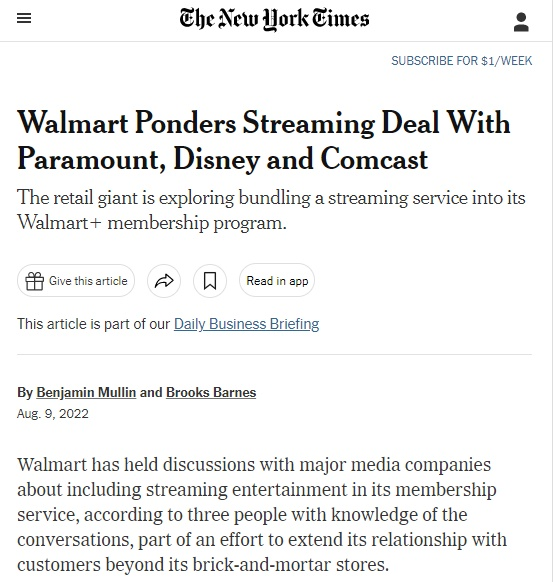553x582 pixels.
Task: Save article with the bookmark icon
Action: pyautogui.click(x=210, y=281)
